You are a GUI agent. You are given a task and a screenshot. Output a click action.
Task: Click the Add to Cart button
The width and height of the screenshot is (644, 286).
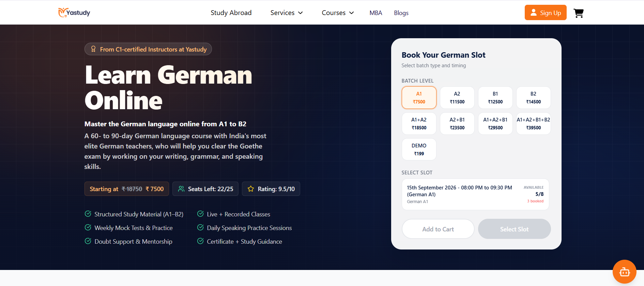438,229
